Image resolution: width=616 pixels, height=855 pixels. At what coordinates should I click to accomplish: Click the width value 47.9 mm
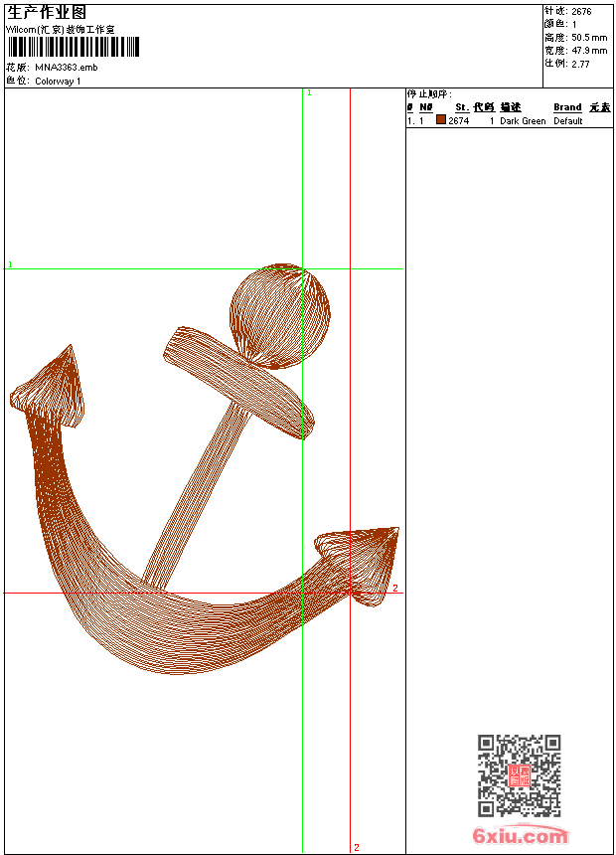click(x=588, y=50)
